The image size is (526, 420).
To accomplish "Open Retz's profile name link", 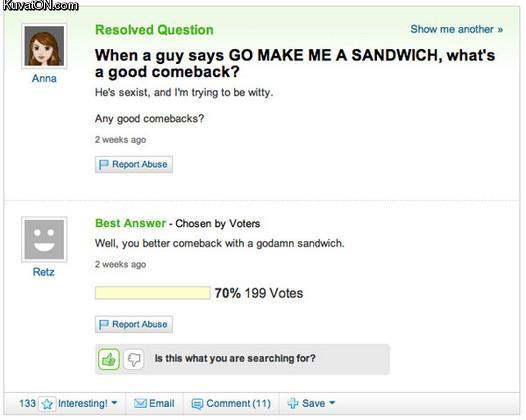I will [x=44, y=272].
